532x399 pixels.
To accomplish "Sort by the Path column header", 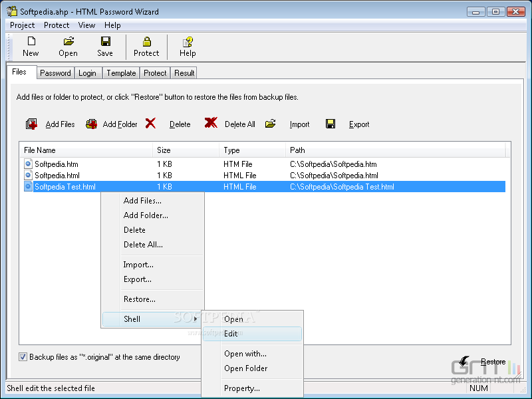I will tap(396, 150).
